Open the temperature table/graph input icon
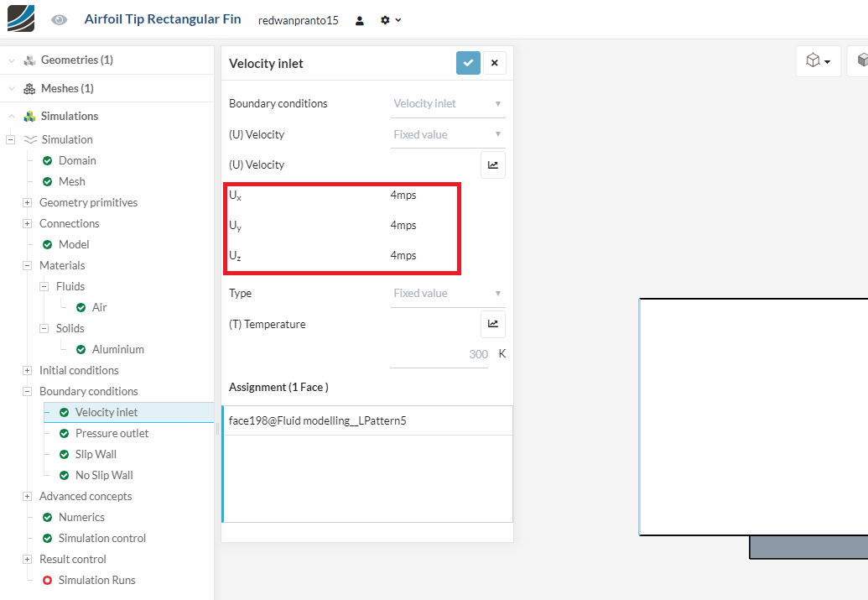Image resolution: width=868 pixels, height=600 pixels. tap(493, 324)
